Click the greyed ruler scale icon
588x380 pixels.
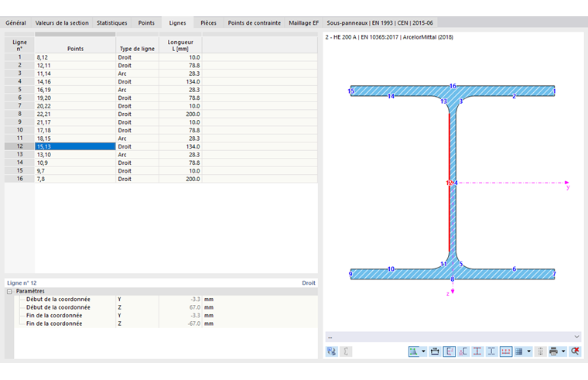pyautogui.click(x=540, y=351)
